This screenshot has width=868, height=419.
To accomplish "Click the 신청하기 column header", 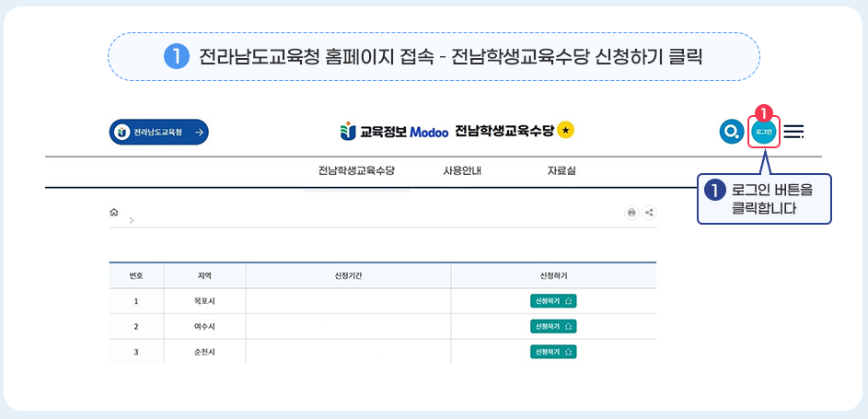I will (553, 275).
